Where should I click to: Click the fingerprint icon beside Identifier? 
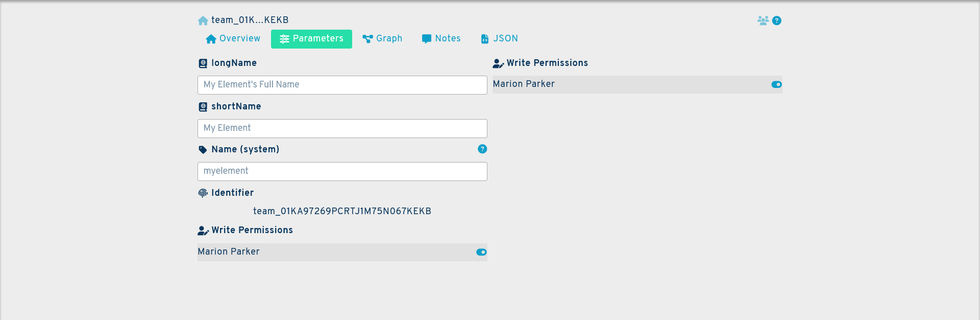click(202, 193)
